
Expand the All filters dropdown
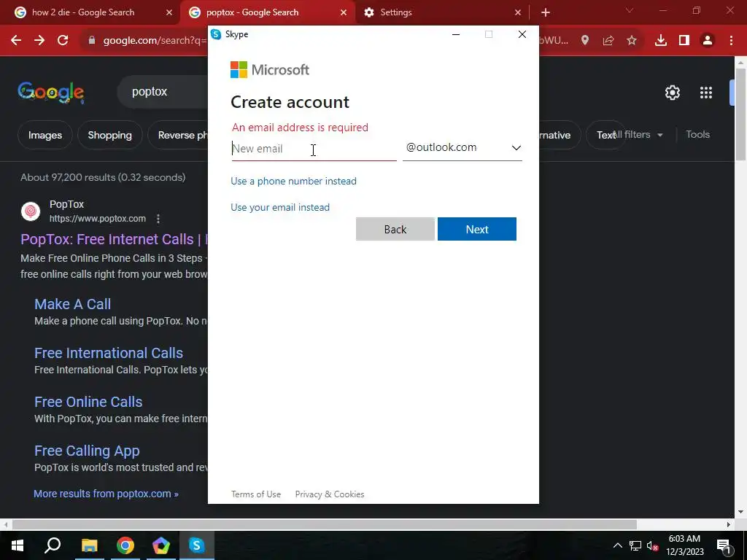pos(638,135)
